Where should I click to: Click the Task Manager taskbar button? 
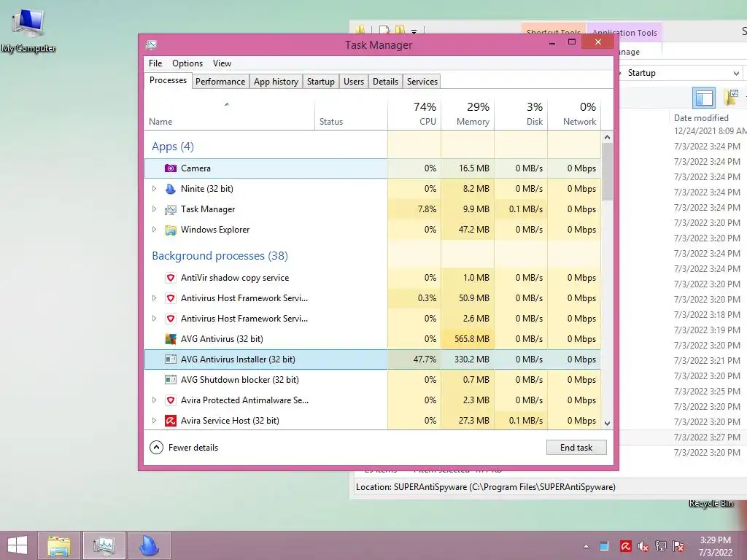(x=104, y=545)
